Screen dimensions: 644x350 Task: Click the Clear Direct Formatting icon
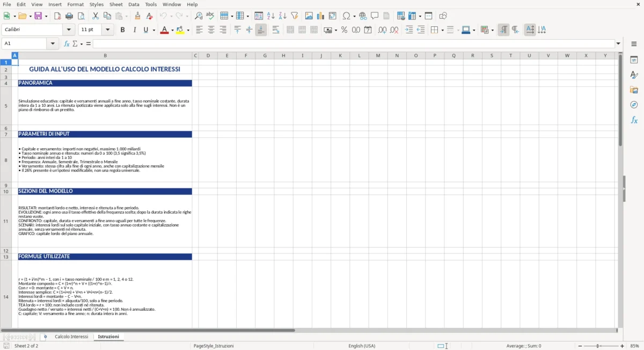point(149,16)
